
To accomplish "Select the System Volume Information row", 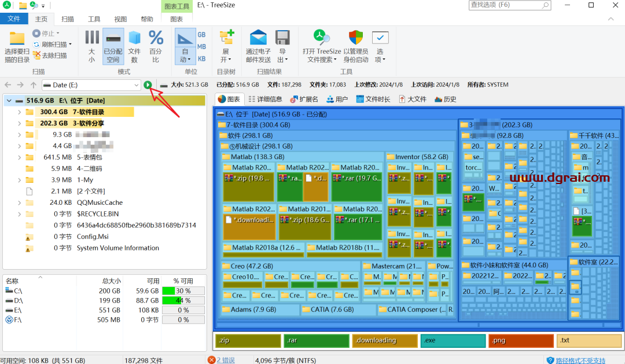I will (104, 248).
